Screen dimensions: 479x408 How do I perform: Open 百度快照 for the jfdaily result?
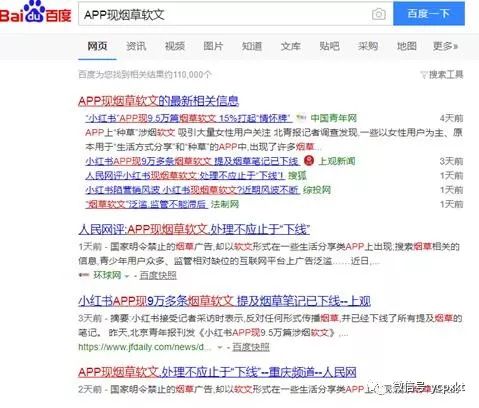coord(251,347)
